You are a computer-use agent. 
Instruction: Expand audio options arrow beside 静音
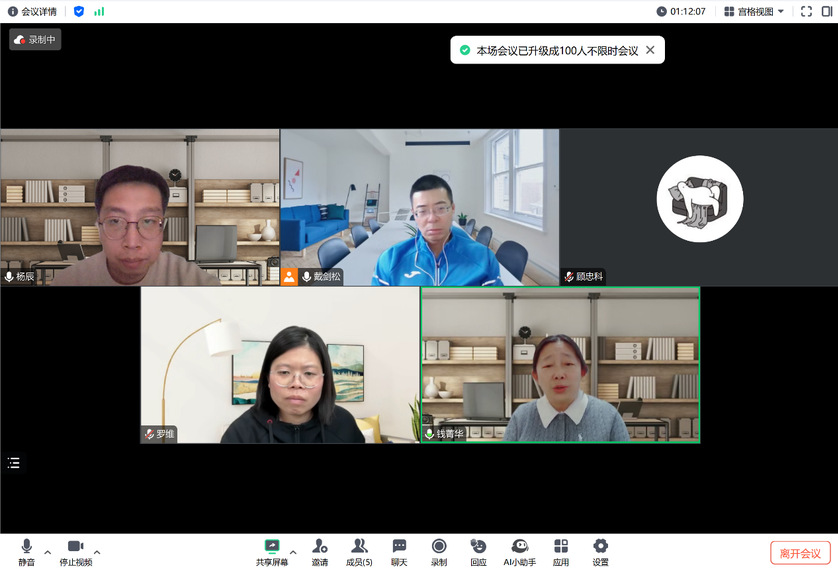pyautogui.click(x=47, y=551)
